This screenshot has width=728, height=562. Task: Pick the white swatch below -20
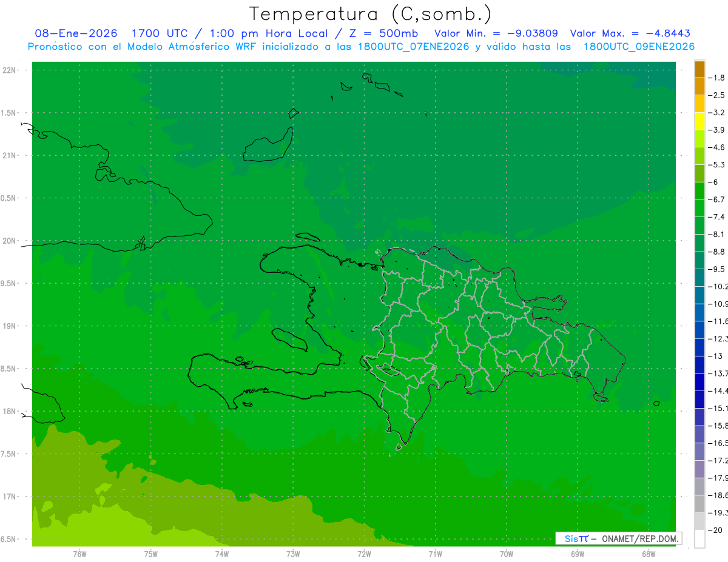[x=699, y=539]
